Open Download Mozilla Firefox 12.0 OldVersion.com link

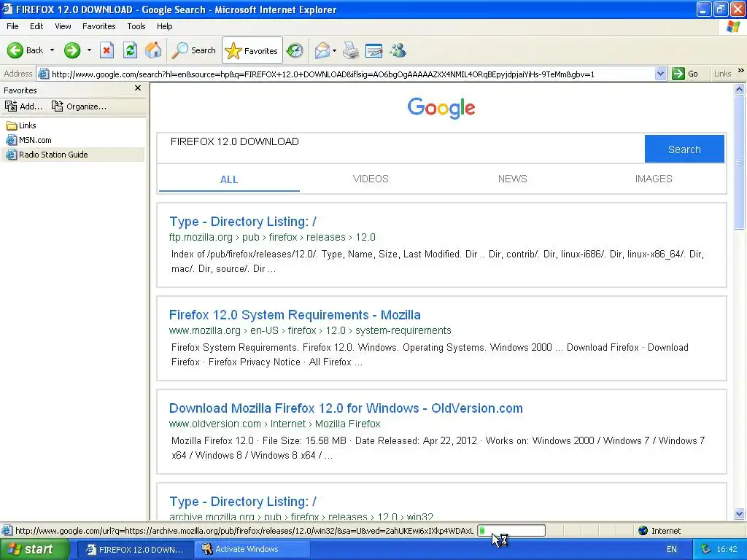coord(346,408)
